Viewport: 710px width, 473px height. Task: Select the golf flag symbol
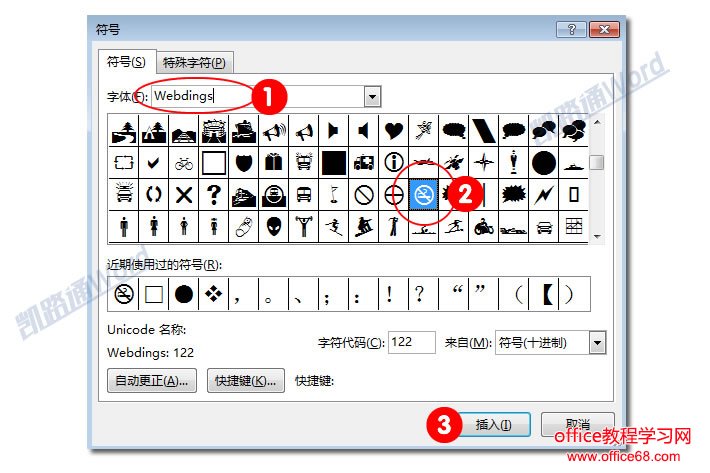[334, 195]
